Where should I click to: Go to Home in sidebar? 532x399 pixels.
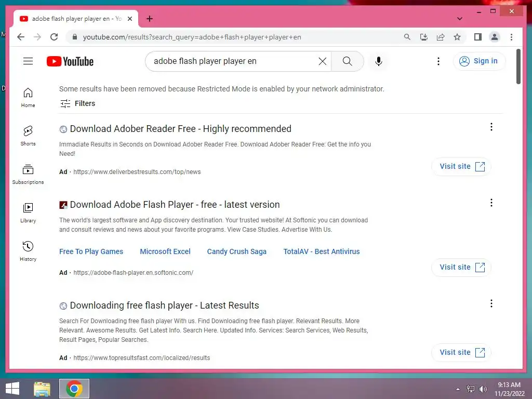(x=28, y=97)
